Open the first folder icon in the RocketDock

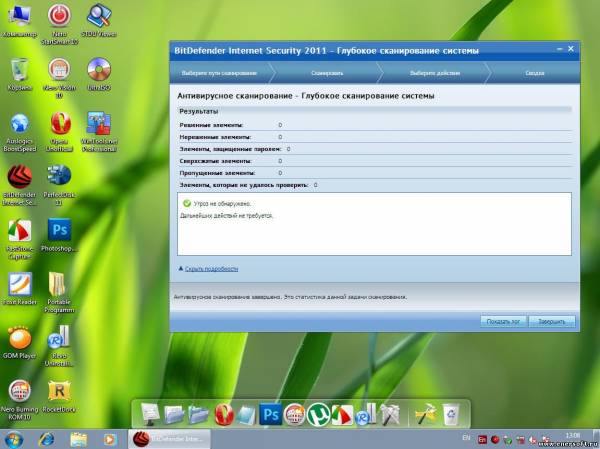[x=174, y=415]
